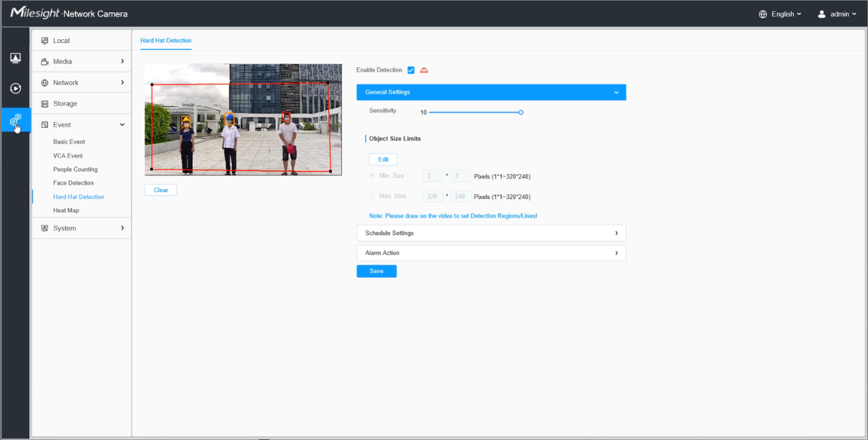
Task: Click the Max. Size height field 240
Action: [x=461, y=196]
